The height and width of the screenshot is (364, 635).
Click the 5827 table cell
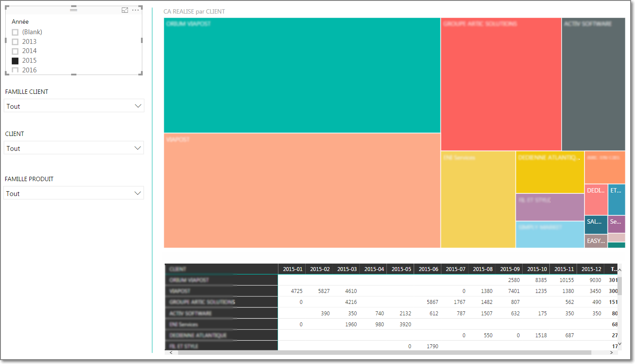tap(324, 291)
